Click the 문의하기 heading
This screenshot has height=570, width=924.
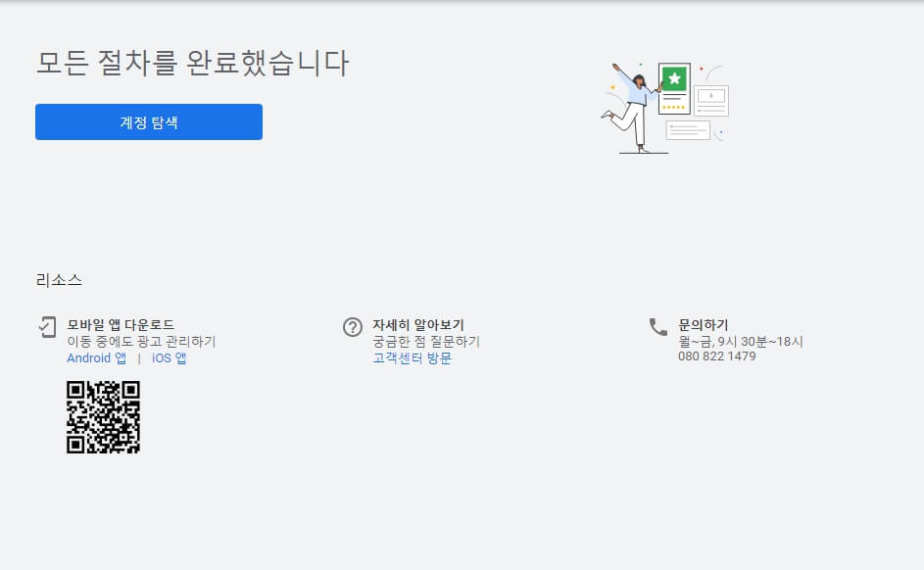pyautogui.click(x=700, y=322)
